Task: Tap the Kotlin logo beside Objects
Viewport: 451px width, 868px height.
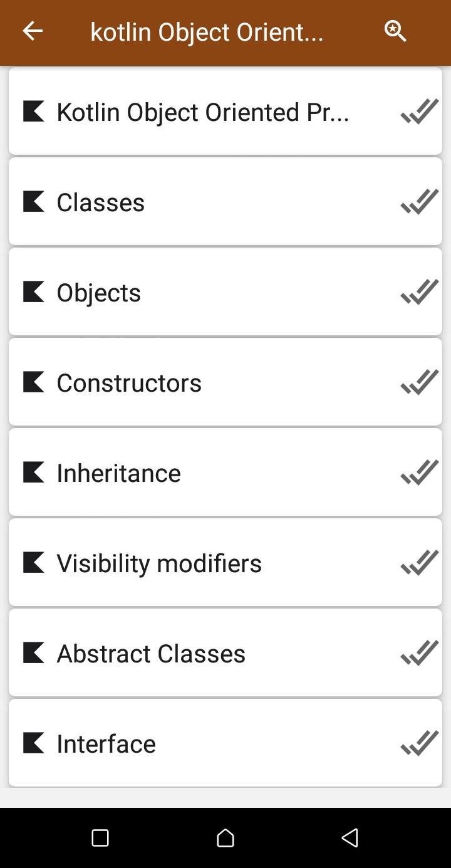Action: coord(34,292)
